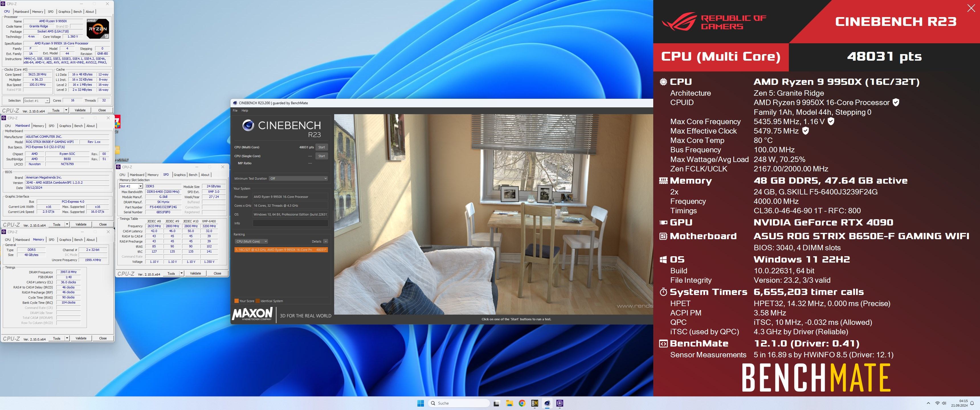Click Validate in the Memory CPU-Z window
980x410 pixels.
click(81, 338)
